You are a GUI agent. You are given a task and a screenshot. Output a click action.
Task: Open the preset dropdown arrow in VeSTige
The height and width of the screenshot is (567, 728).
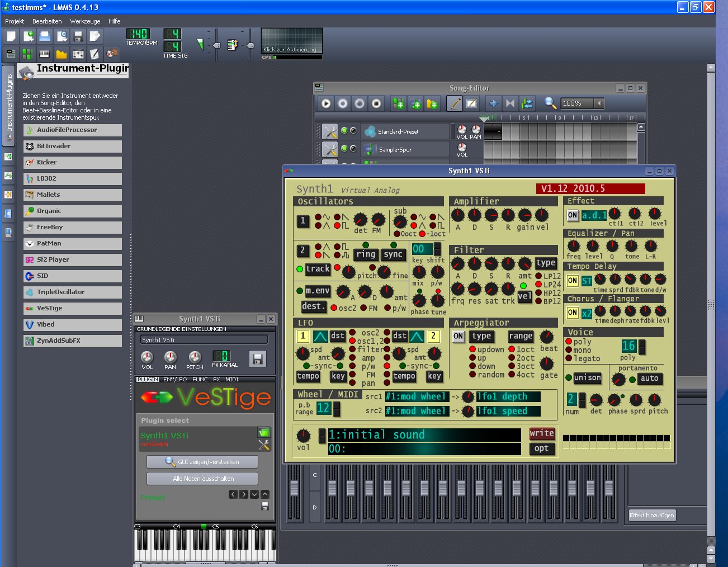tap(254, 494)
